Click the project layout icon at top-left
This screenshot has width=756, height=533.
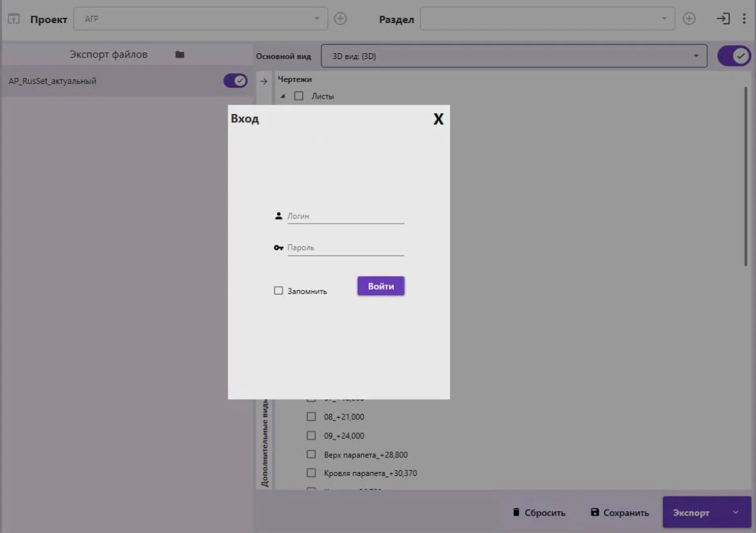[x=15, y=19]
